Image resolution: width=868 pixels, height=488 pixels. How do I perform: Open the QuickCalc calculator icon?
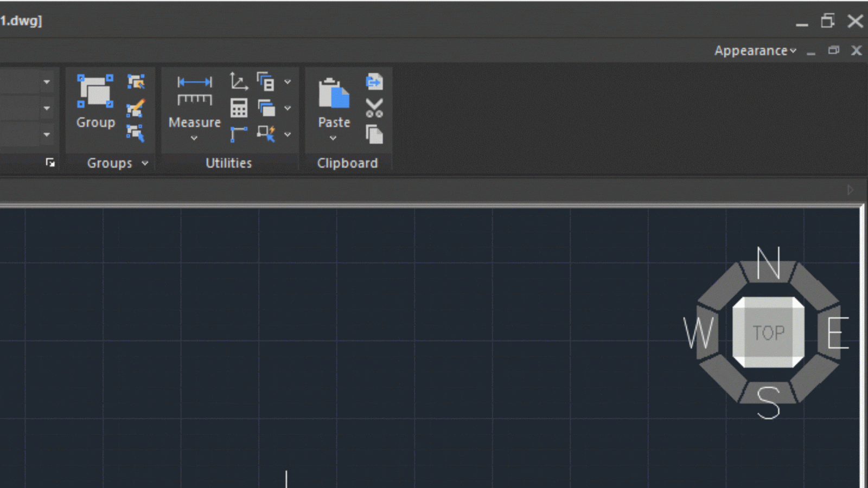(239, 108)
